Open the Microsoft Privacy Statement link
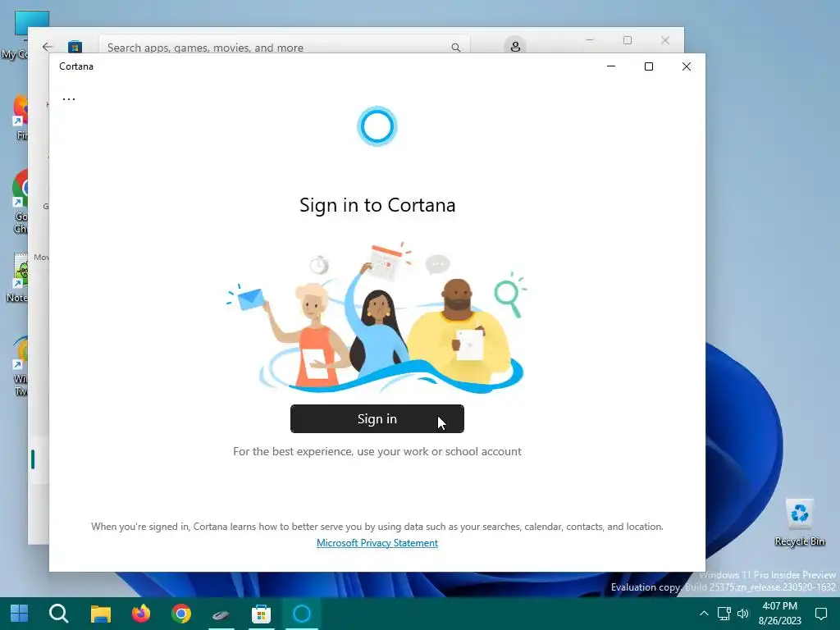The width and height of the screenshot is (840, 630). tap(377, 543)
